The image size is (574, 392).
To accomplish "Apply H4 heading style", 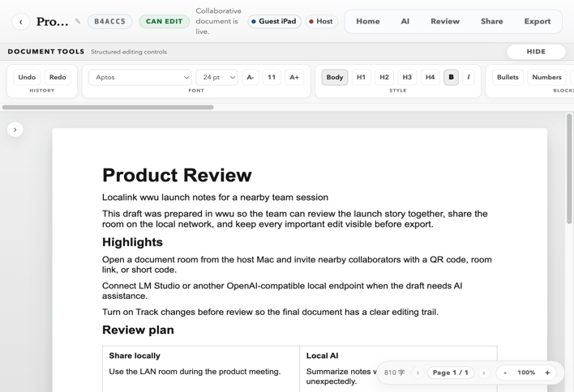I will coord(430,77).
